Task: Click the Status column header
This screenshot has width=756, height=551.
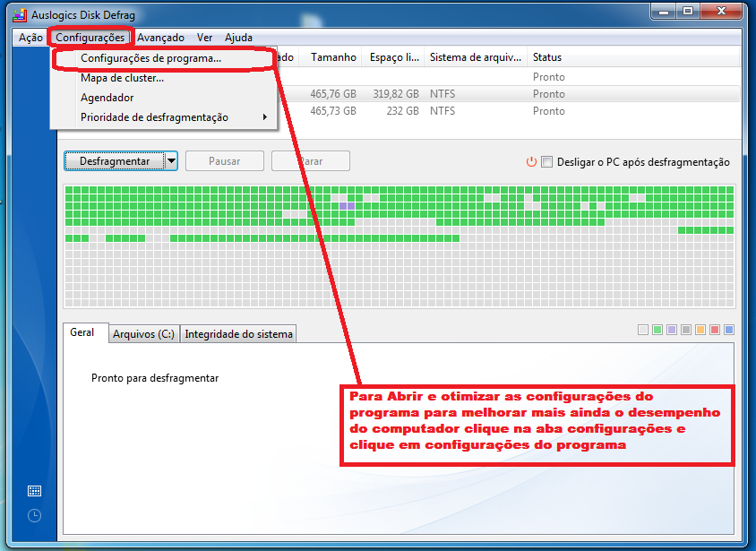Action: [x=549, y=56]
